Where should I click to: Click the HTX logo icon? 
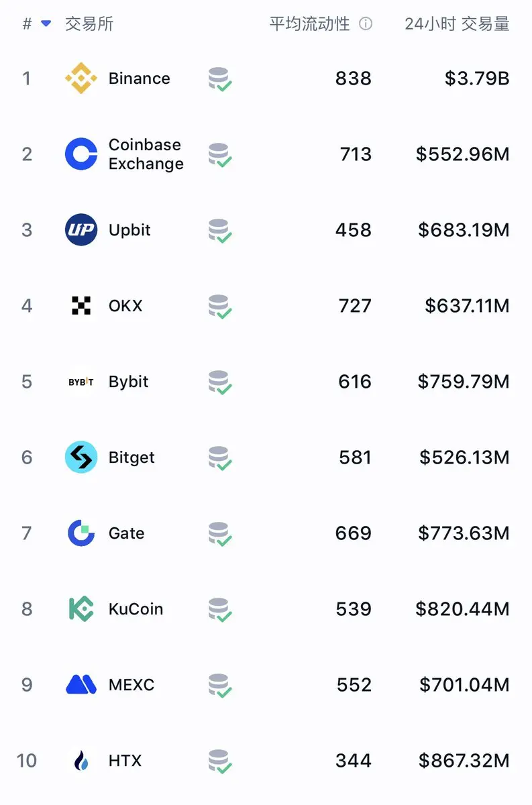click(x=81, y=761)
